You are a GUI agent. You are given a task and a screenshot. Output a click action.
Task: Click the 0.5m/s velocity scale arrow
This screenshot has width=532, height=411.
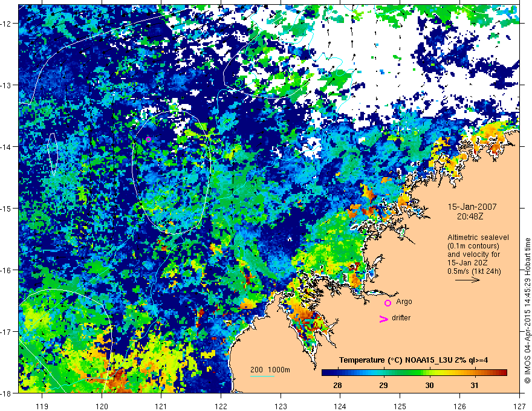(x=467, y=280)
